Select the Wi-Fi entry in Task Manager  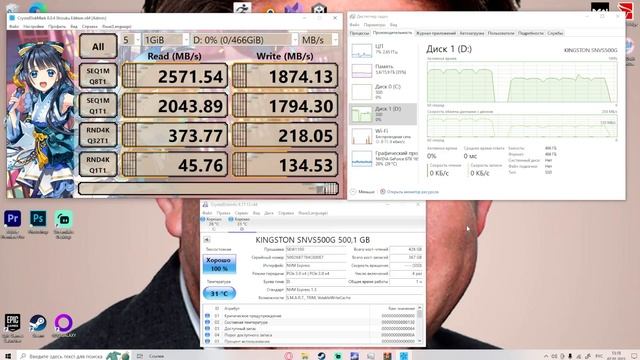(383, 136)
